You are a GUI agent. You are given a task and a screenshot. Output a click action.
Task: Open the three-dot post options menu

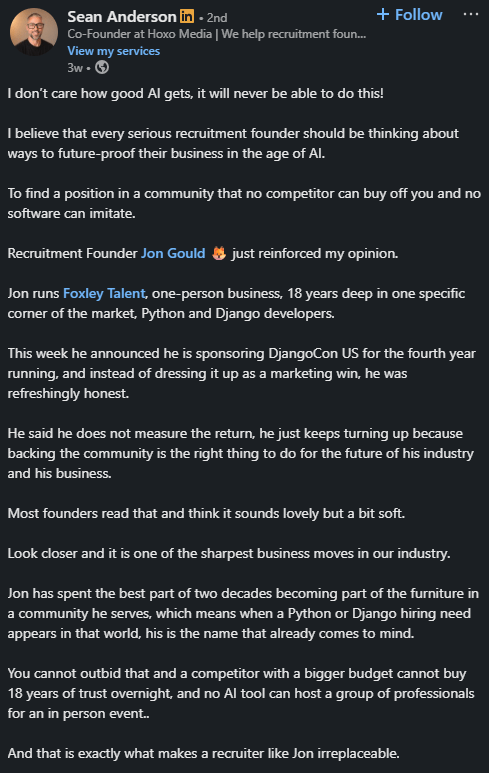[471, 14]
